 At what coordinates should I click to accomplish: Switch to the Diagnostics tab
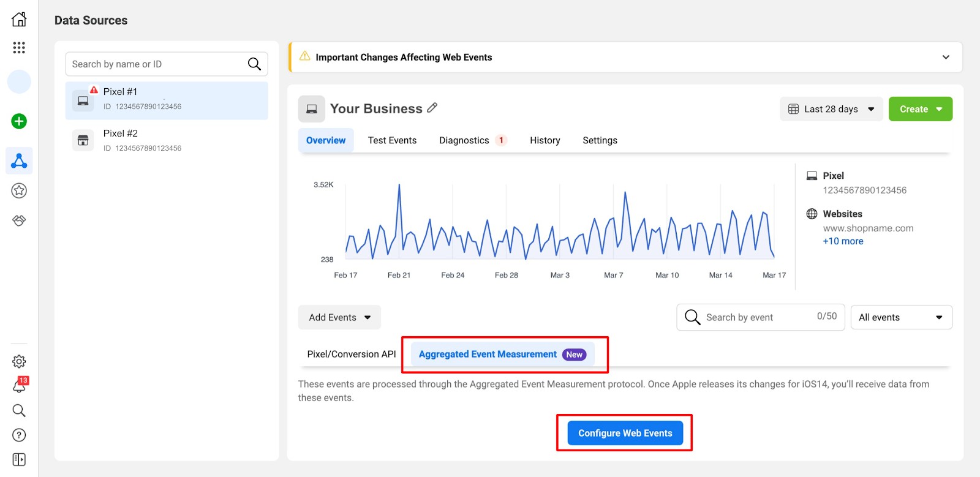464,140
